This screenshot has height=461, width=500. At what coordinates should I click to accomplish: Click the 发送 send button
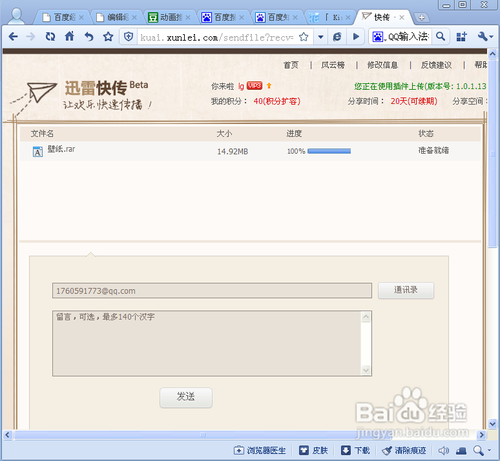[186, 397]
